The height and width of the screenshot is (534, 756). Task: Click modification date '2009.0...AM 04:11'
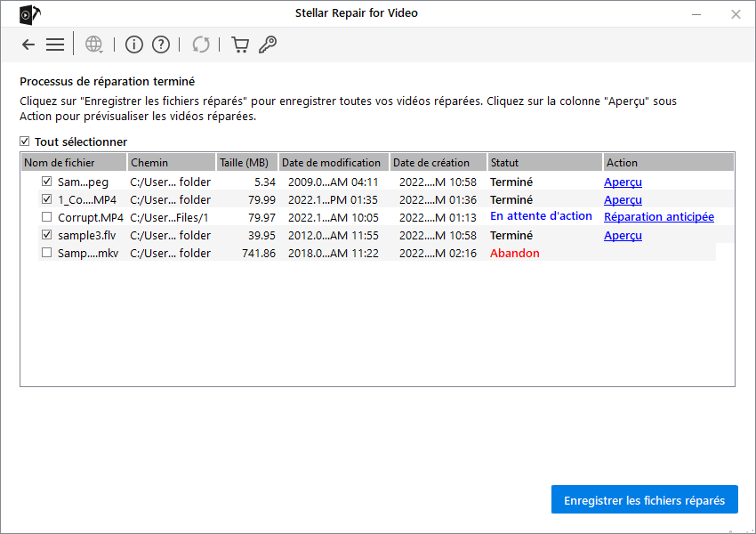pyautogui.click(x=334, y=182)
